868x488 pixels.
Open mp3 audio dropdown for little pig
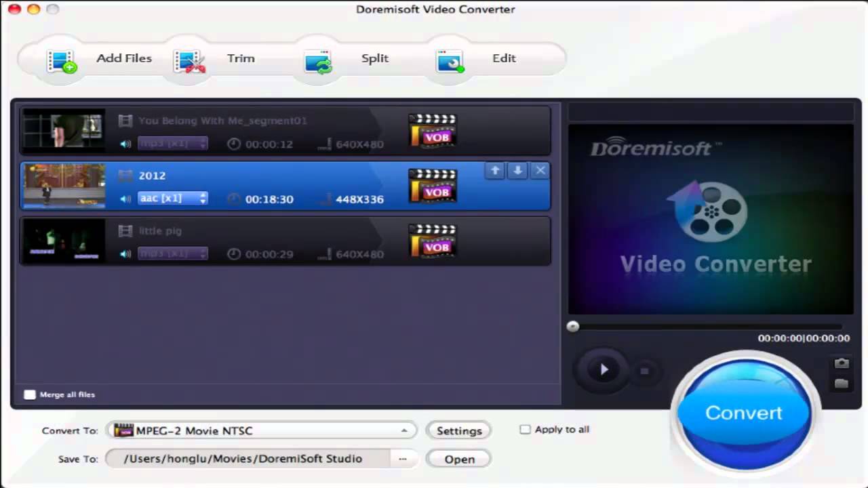coord(173,253)
